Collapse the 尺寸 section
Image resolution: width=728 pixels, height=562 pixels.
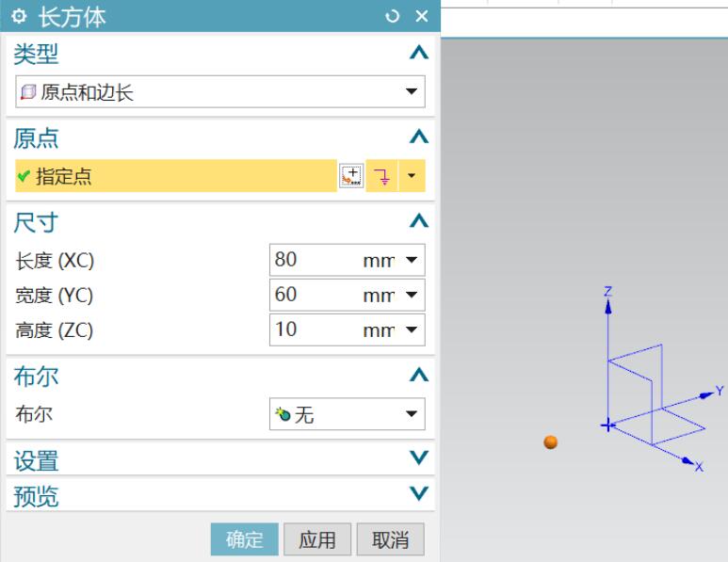click(x=419, y=220)
